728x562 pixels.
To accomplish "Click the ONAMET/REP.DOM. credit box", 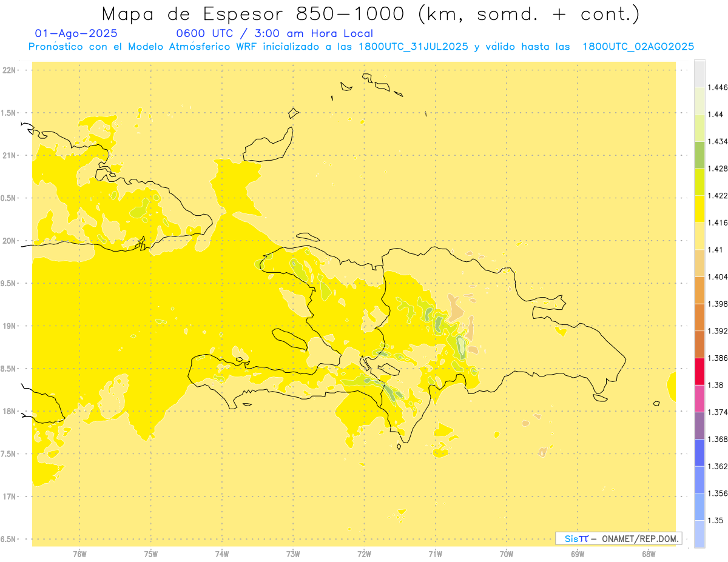I will pos(618,538).
